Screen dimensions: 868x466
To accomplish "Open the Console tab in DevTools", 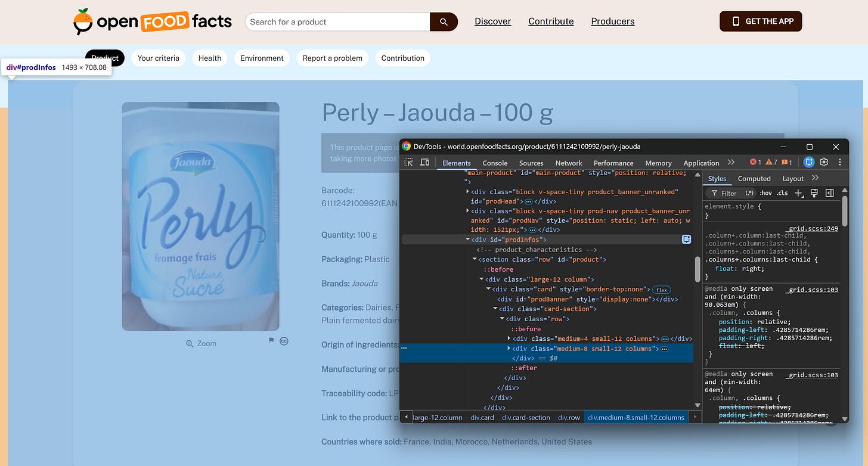I will pyautogui.click(x=495, y=163).
